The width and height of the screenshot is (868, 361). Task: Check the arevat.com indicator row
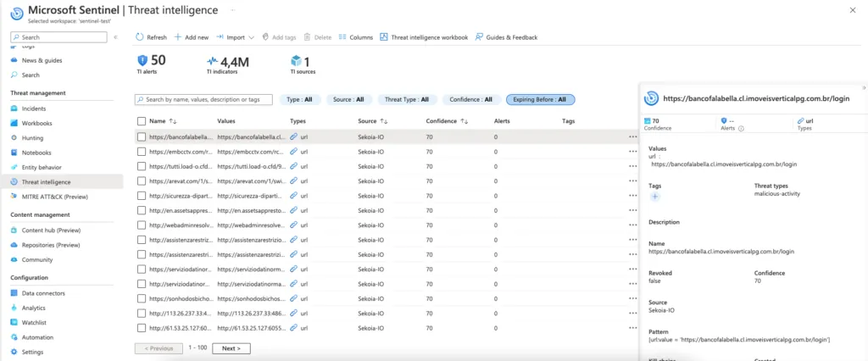[142, 180]
